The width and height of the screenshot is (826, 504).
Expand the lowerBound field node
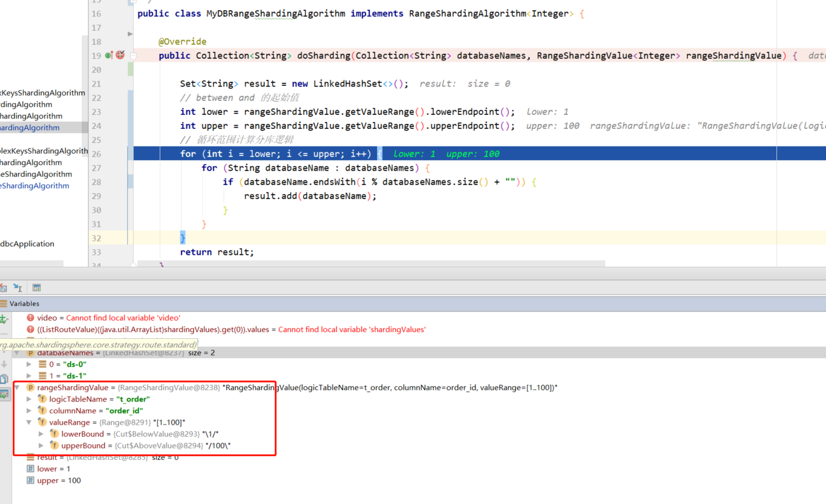point(41,434)
